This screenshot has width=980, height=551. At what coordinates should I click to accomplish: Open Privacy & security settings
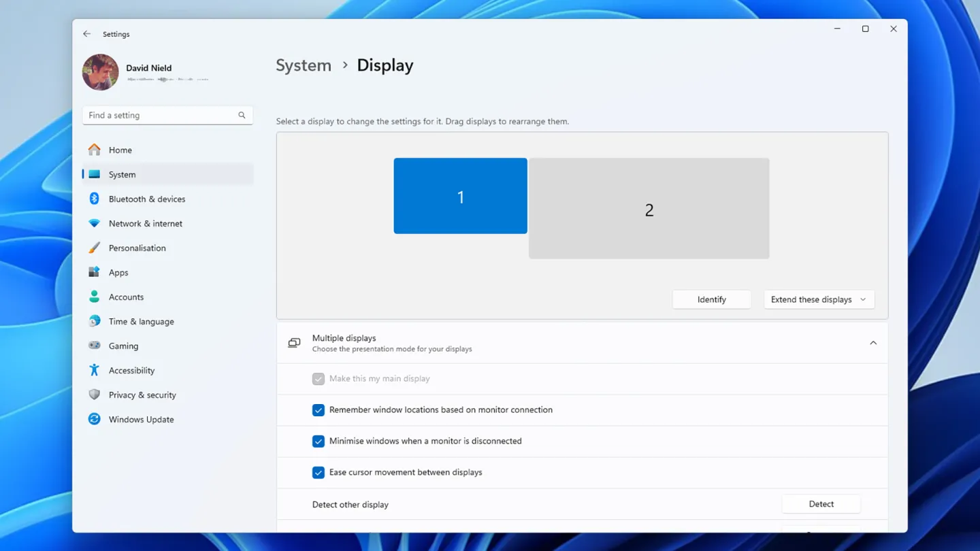142,395
